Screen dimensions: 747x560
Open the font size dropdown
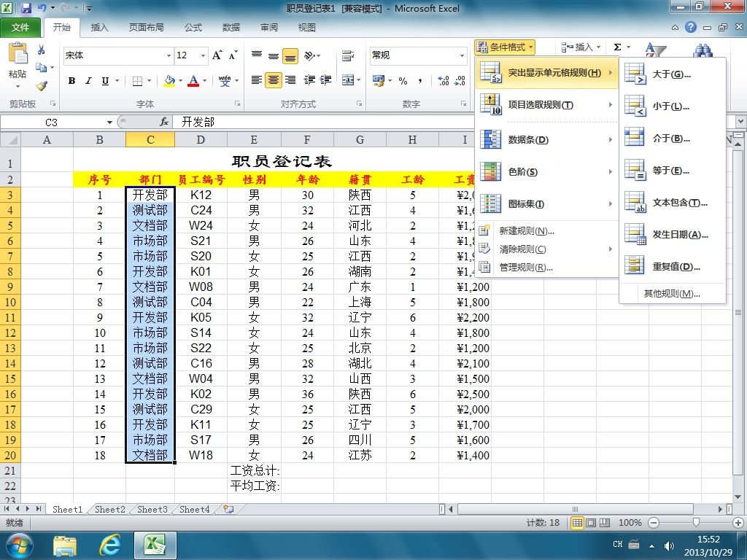coord(203,55)
